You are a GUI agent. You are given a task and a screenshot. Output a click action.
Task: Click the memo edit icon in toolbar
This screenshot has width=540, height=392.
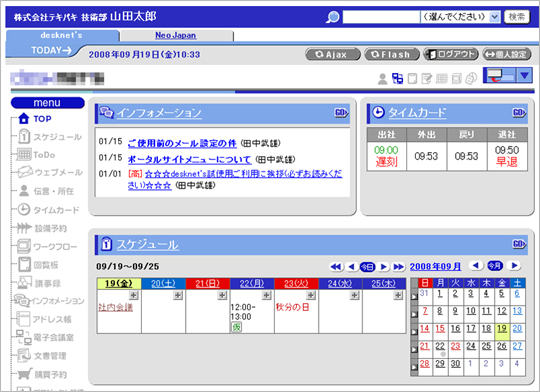click(427, 79)
